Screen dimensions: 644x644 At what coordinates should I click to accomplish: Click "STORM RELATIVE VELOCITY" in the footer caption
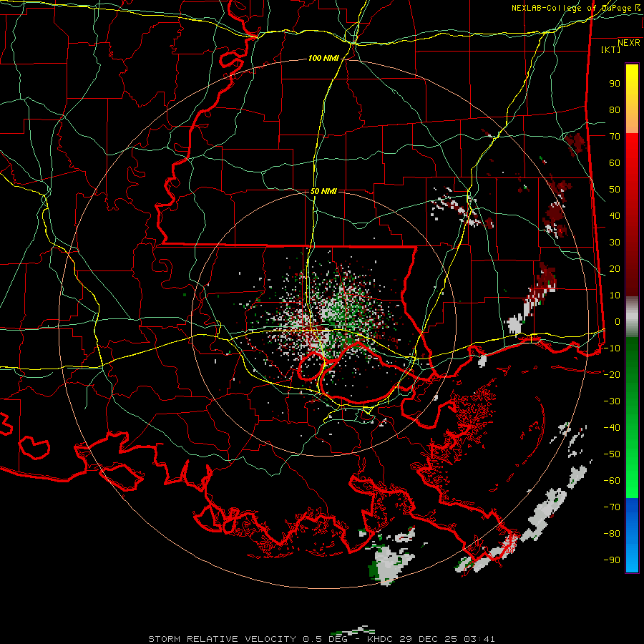(222, 639)
